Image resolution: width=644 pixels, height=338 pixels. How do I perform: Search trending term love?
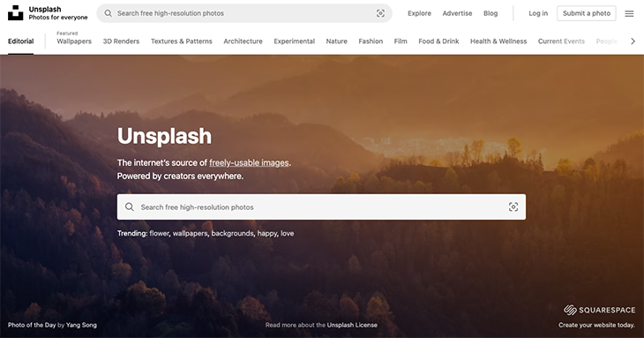coord(287,233)
